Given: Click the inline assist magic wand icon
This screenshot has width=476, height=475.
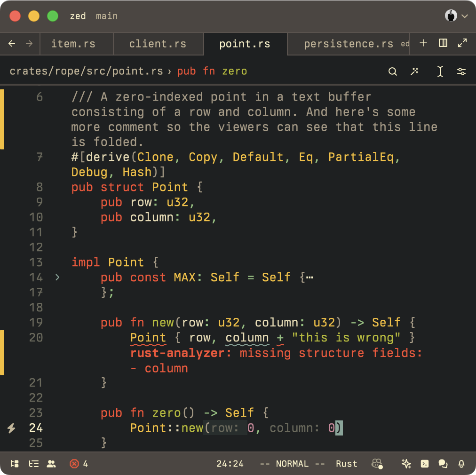Looking at the screenshot, I should 414,71.
